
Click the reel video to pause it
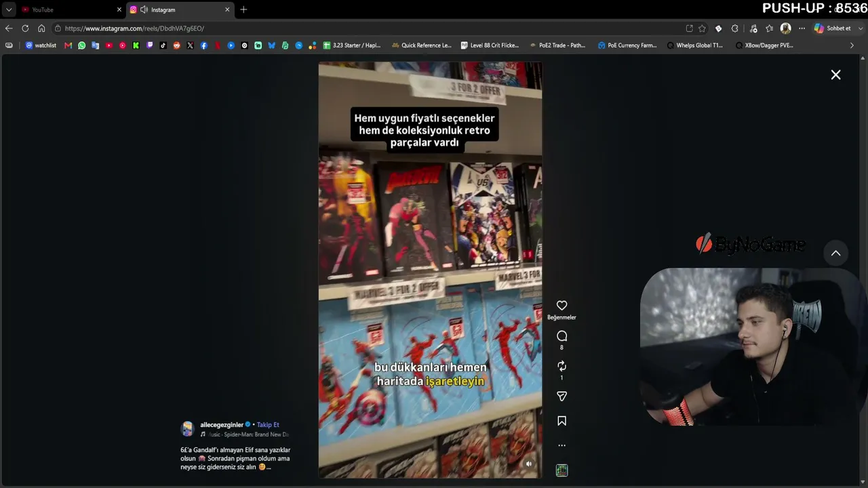[x=430, y=270]
